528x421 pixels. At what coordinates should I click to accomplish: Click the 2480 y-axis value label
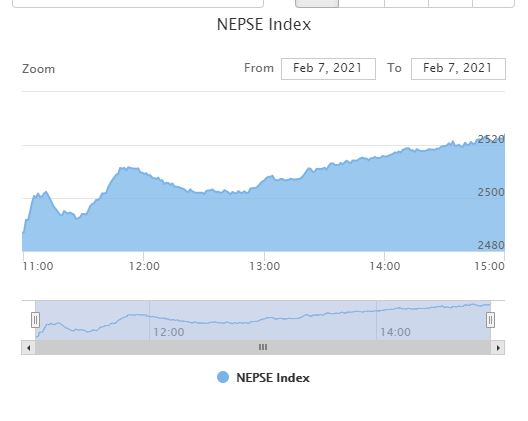[491, 245]
